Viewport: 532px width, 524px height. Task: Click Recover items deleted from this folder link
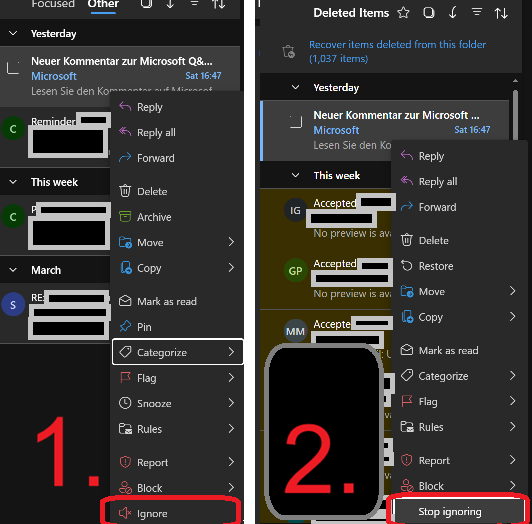click(397, 51)
